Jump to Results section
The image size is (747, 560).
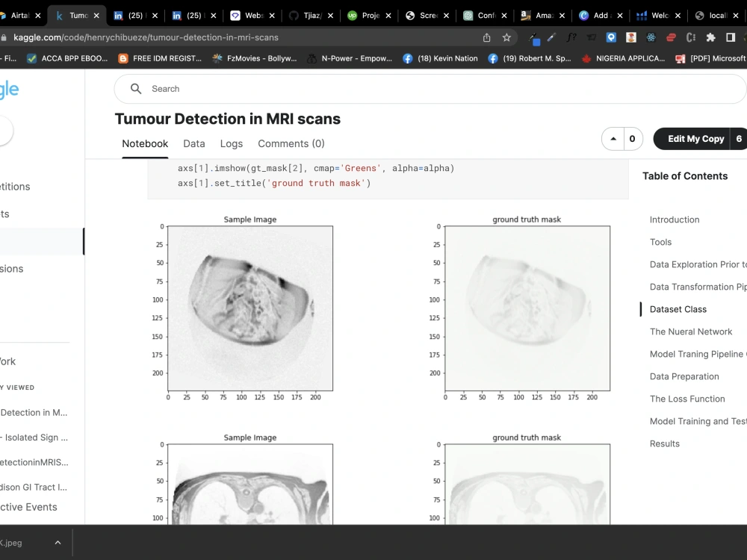pyautogui.click(x=665, y=444)
